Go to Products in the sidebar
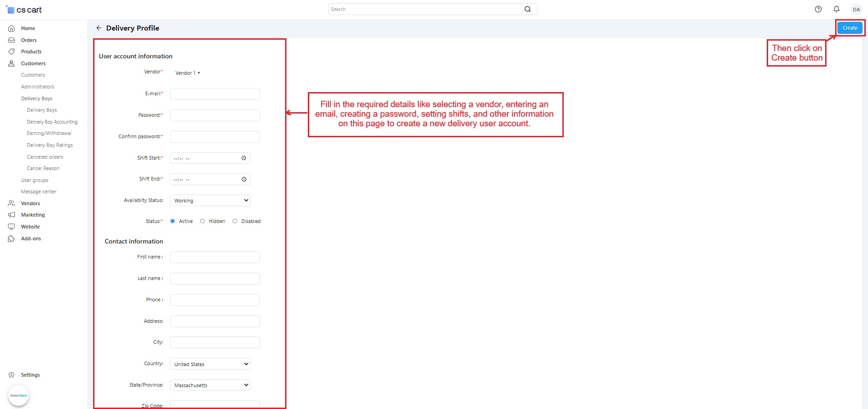The height and width of the screenshot is (409, 868). coord(31,52)
